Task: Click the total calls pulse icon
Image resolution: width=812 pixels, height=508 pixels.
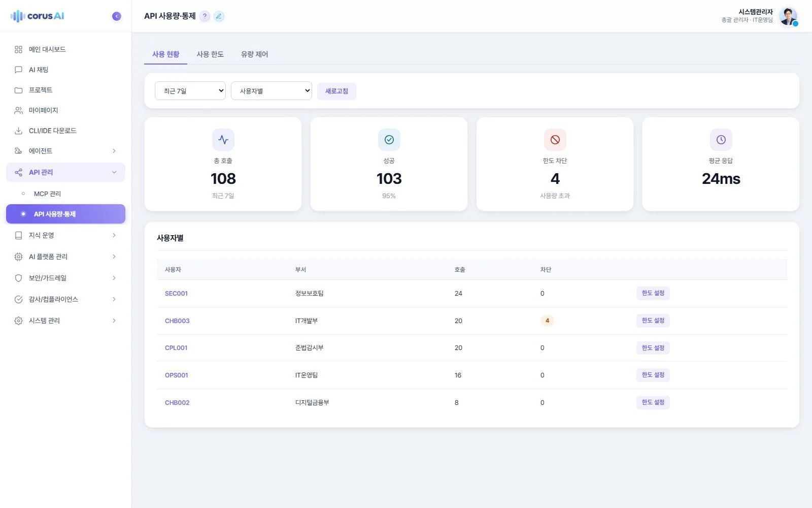Action: pyautogui.click(x=223, y=140)
